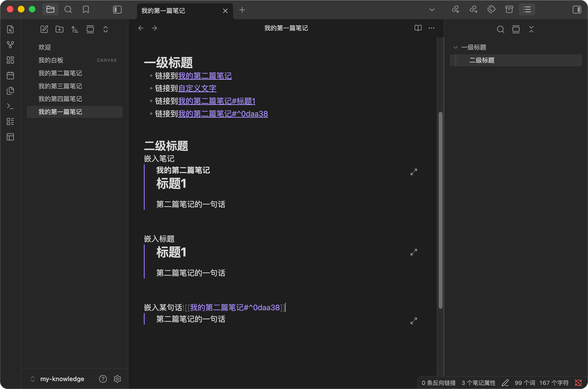The image size is (588, 389).
Task: Open the terminal panel icon
Action: [10, 106]
